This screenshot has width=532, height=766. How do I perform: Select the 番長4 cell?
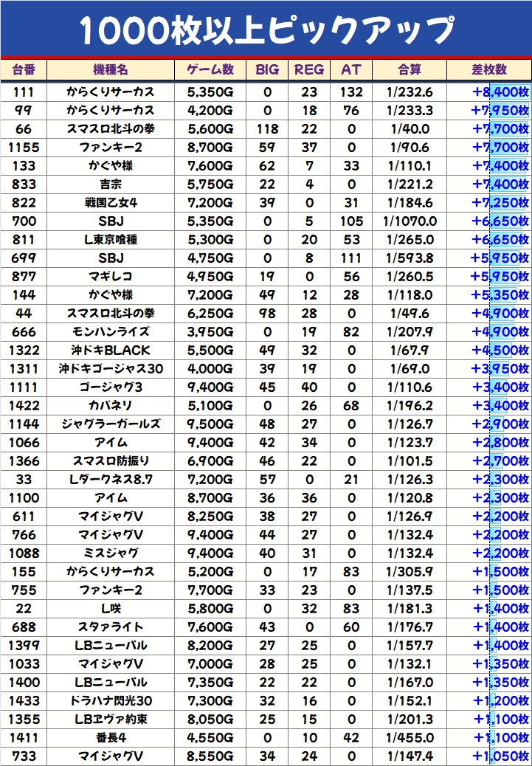pos(111,738)
